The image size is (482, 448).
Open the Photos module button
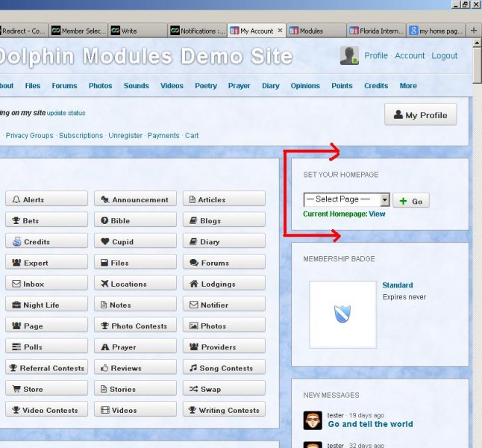[224, 326]
